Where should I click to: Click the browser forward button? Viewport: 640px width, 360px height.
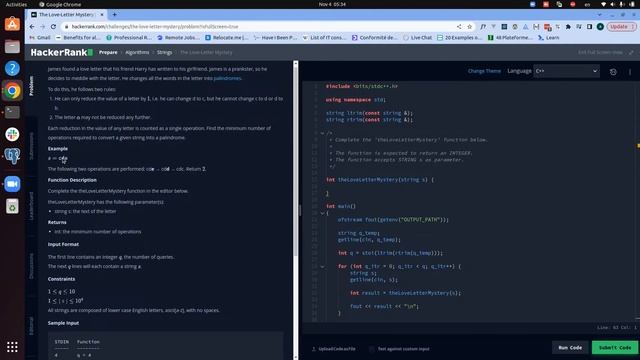point(42,27)
